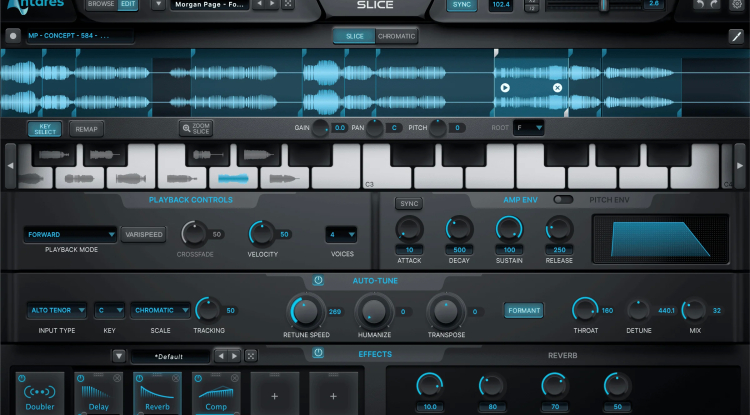Click the Retune Speed knob

tap(305, 311)
